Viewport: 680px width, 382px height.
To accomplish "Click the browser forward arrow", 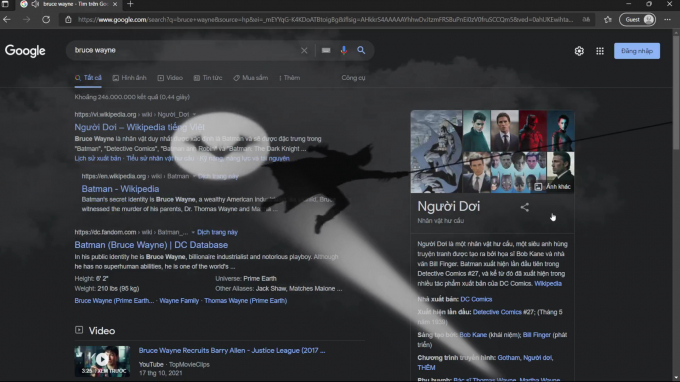I will pyautogui.click(x=26, y=20).
